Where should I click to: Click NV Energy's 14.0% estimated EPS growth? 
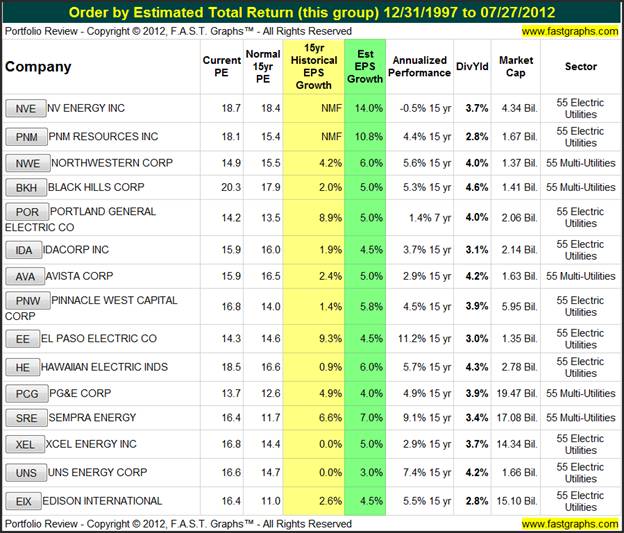tap(369, 108)
